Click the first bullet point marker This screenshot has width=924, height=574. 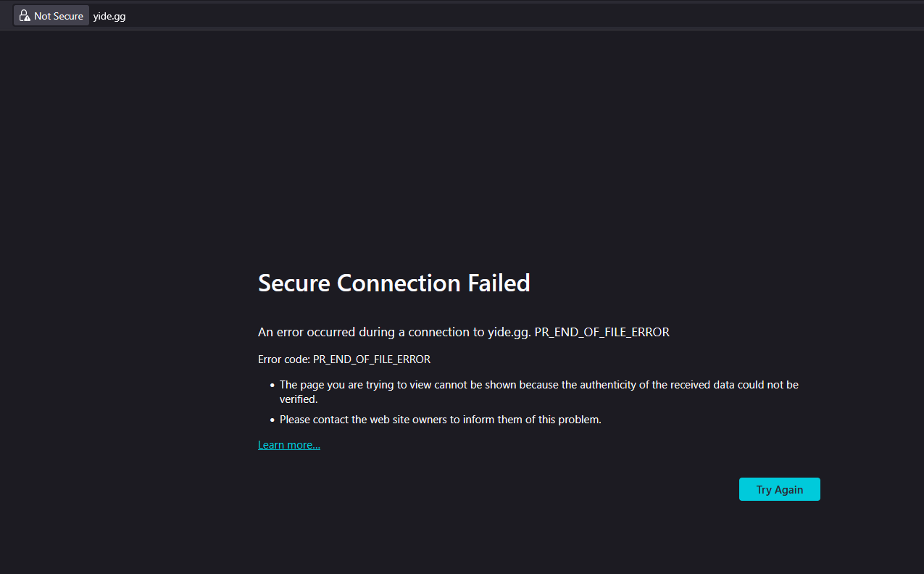[272, 386]
